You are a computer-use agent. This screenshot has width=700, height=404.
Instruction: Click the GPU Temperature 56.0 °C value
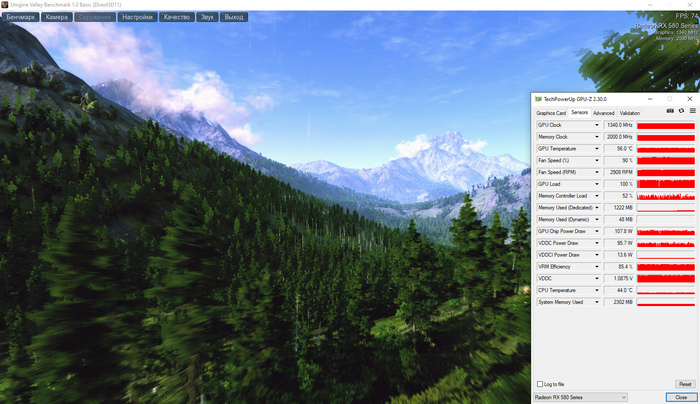[x=619, y=149]
